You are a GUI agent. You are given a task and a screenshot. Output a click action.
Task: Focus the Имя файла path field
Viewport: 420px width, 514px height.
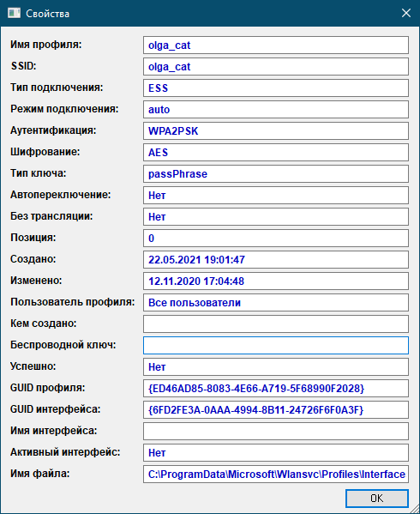(x=276, y=474)
